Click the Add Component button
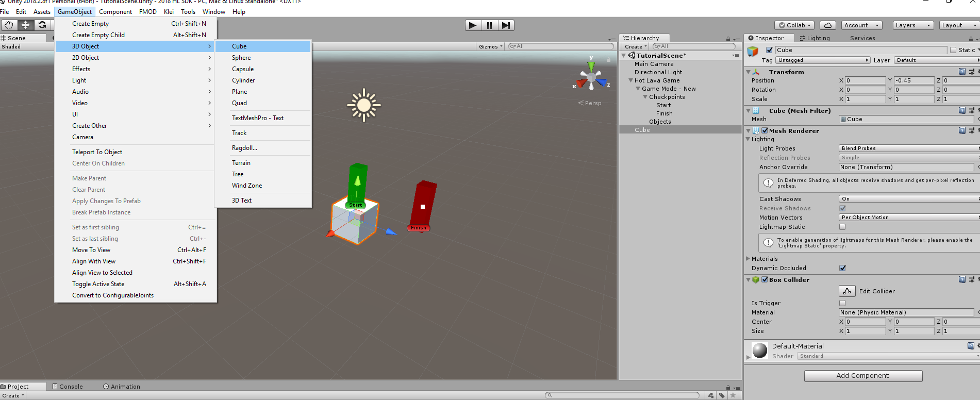Screen dimensions: 980x400 click(x=863, y=376)
